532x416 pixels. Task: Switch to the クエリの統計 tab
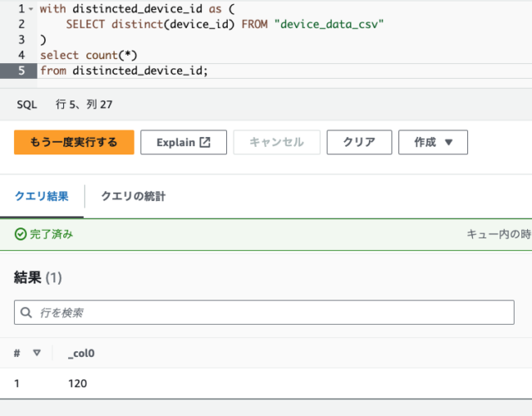[x=133, y=196]
